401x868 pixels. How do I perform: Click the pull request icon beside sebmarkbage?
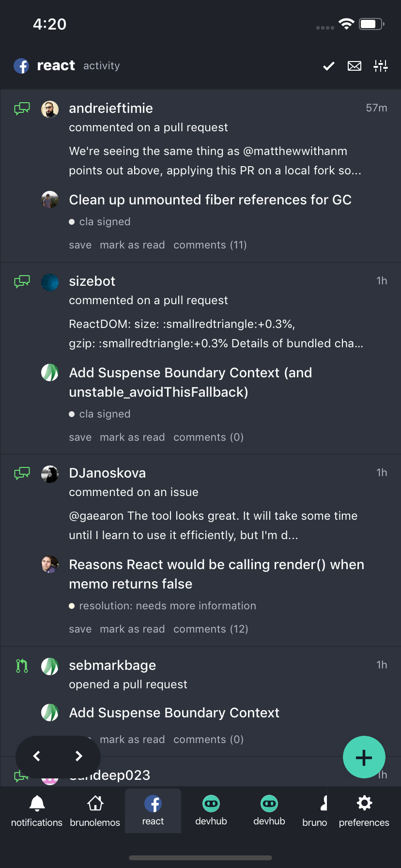pos(22,666)
